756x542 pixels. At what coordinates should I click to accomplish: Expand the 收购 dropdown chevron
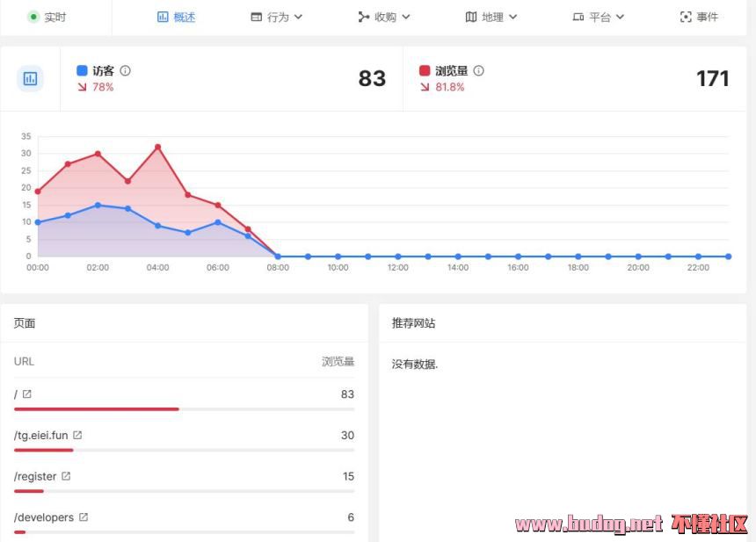click(406, 17)
